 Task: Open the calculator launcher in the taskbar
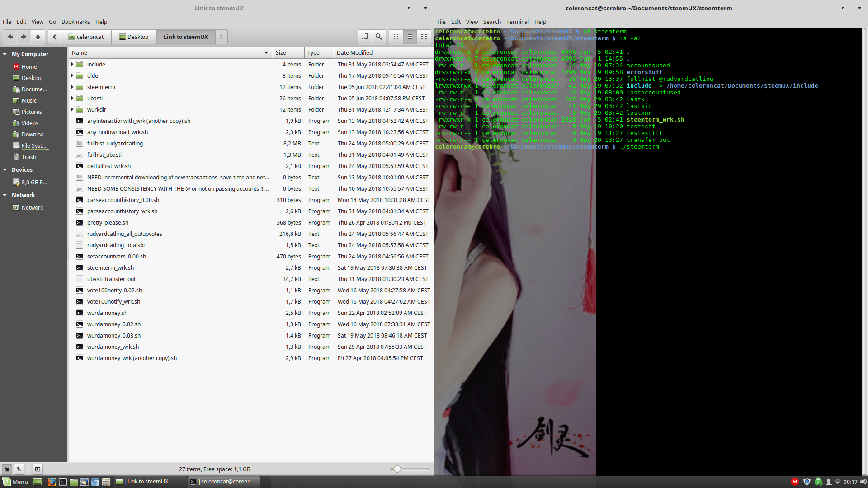(x=106, y=482)
